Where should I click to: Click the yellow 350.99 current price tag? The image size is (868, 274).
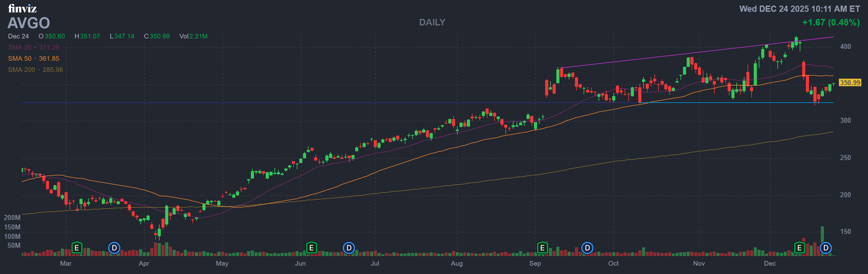click(x=849, y=82)
